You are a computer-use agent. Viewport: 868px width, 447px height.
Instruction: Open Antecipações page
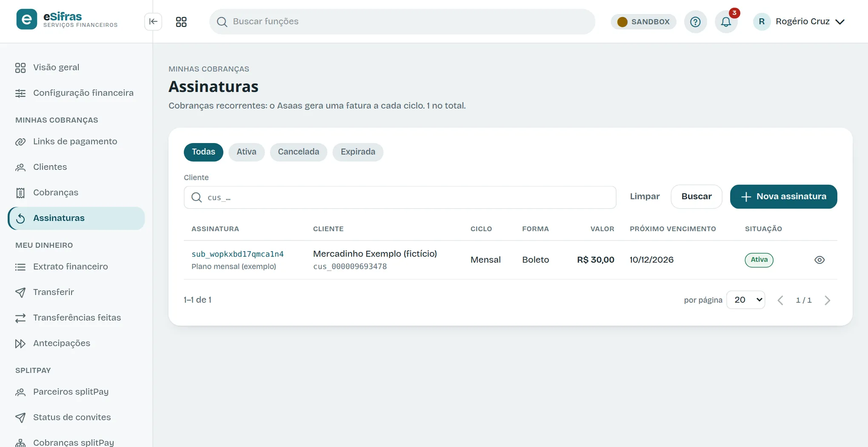(x=76, y=344)
